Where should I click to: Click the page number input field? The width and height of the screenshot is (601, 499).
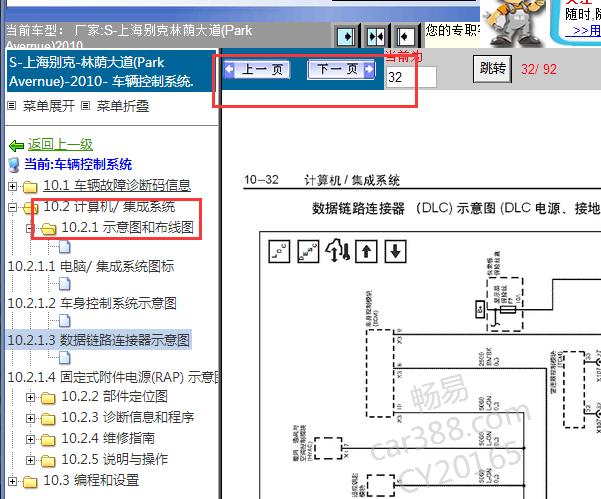[411, 77]
